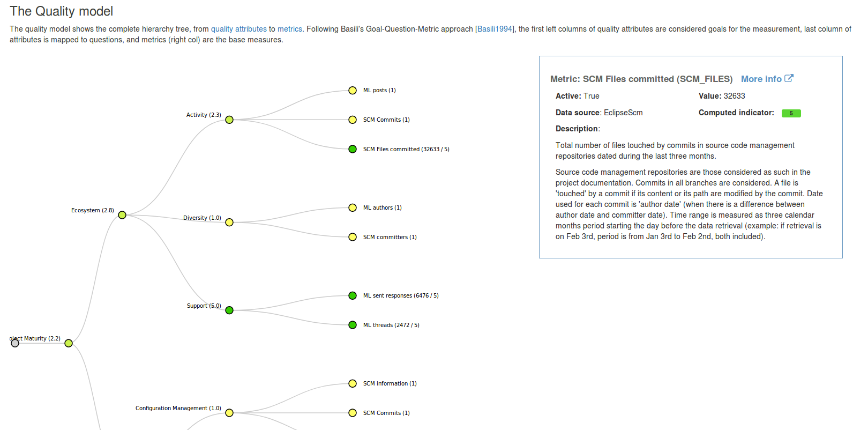The height and width of the screenshot is (430, 868).
Task: Select the SCM committers node circle
Action: [x=353, y=237]
